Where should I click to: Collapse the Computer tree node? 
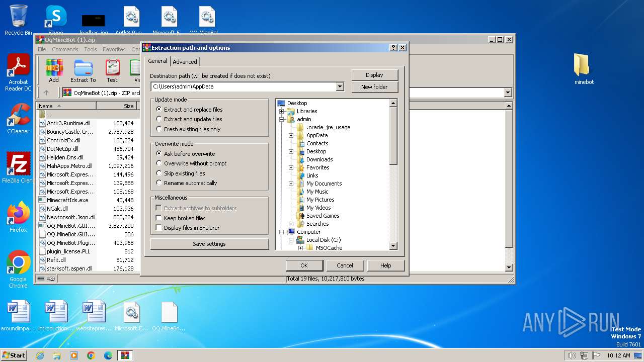282,232
